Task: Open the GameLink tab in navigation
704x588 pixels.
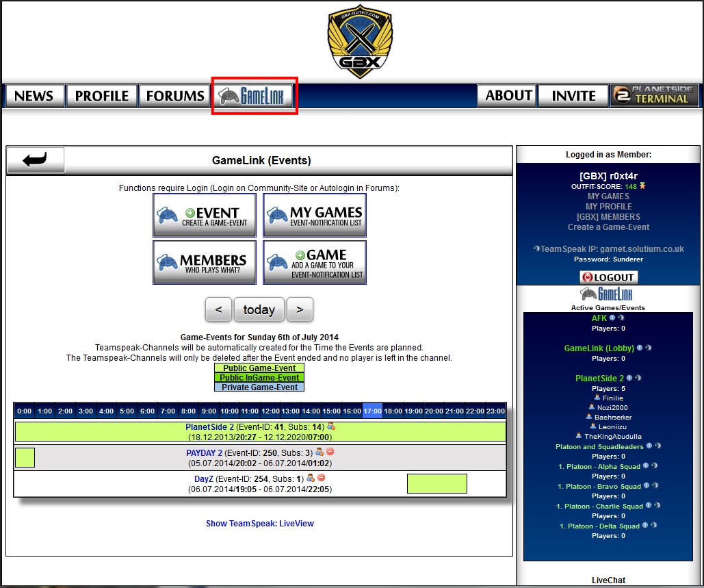Action: click(255, 96)
